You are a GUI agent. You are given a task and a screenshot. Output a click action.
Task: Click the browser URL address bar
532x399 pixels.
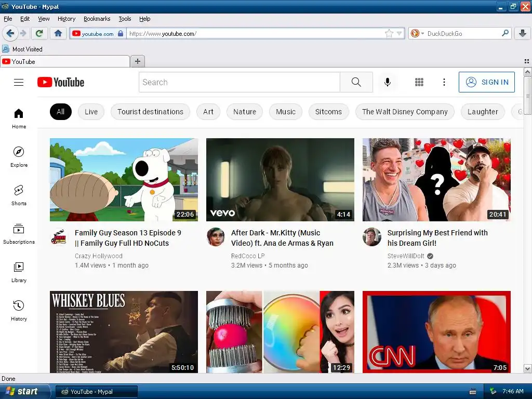(256, 33)
